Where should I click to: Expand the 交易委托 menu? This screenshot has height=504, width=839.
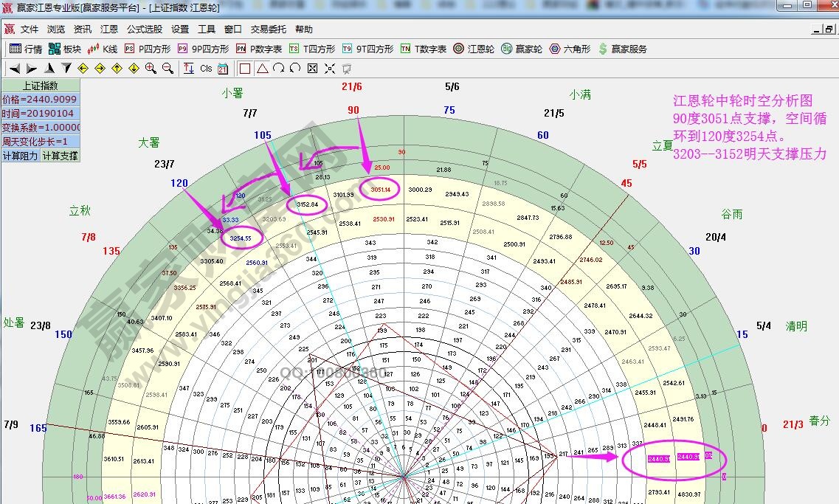268,30
